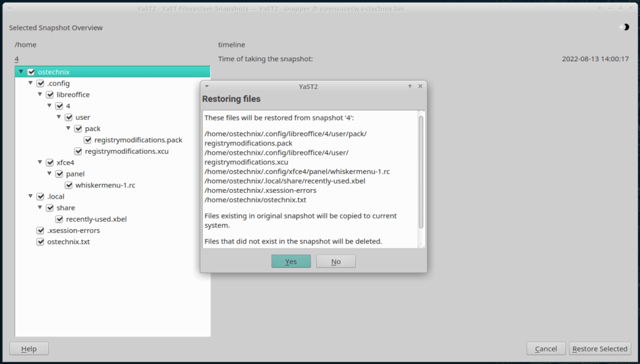Uncheck the ostechnix.txt file

[x=40, y=242]
